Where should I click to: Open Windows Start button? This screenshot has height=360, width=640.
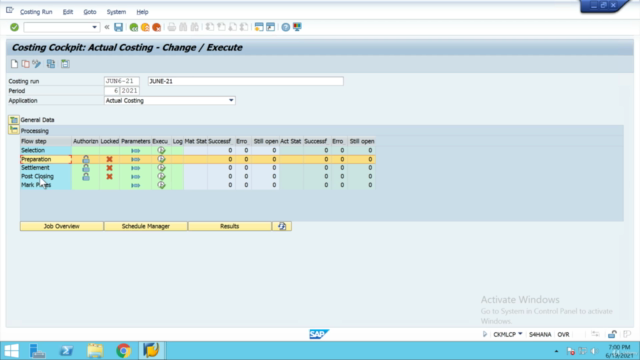click(11, 351)
